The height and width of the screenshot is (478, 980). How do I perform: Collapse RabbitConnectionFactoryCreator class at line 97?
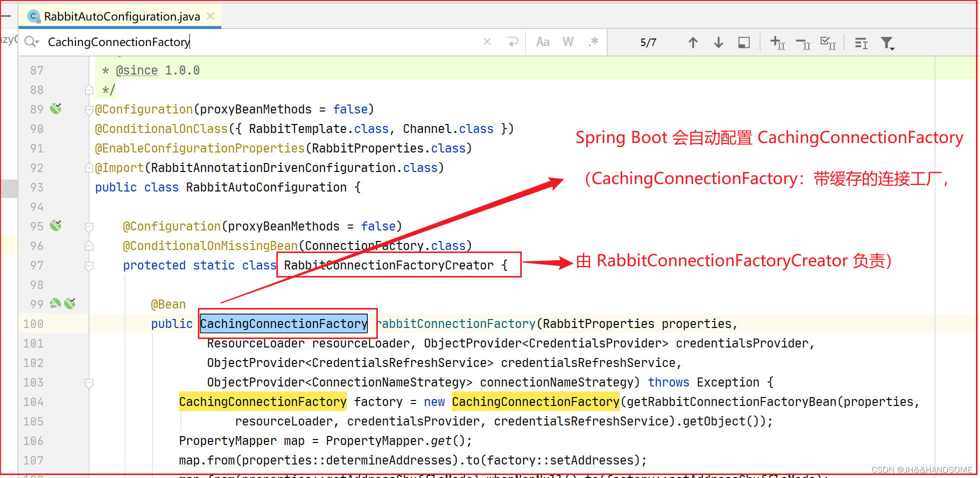89,265
